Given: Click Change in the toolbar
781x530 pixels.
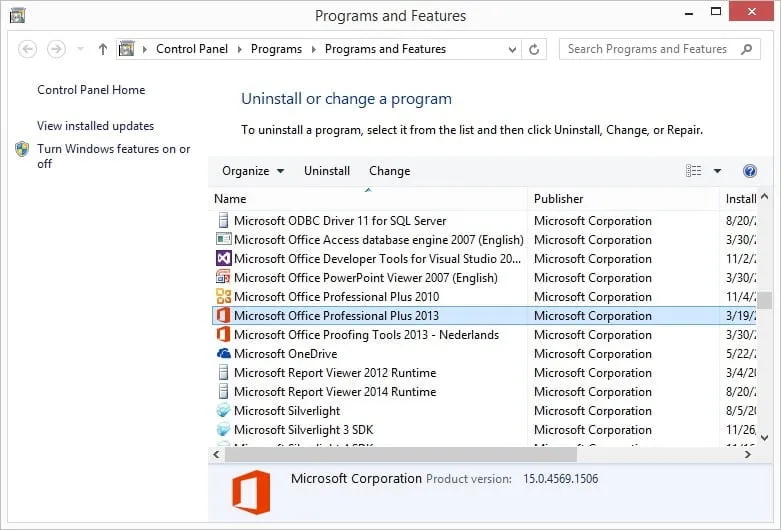Looking at the screenshot, I should (x=389, y=171).
